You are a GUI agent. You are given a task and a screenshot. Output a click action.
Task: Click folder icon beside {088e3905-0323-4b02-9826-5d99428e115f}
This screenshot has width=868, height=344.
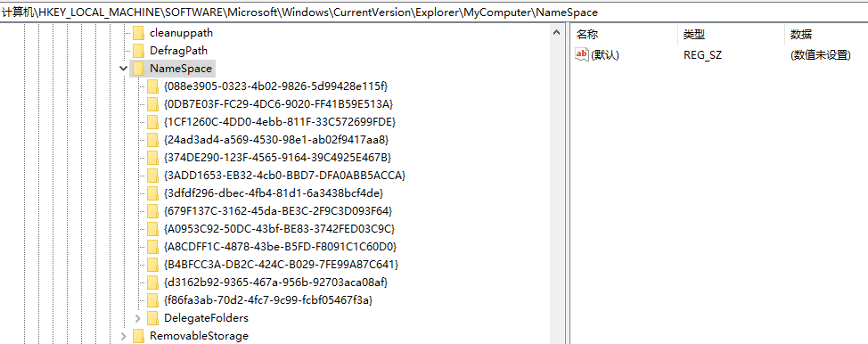tap(152, 86)
